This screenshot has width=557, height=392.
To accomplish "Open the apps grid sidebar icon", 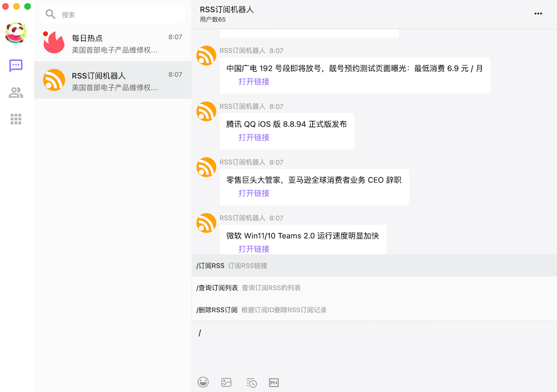I will (16, 119).
